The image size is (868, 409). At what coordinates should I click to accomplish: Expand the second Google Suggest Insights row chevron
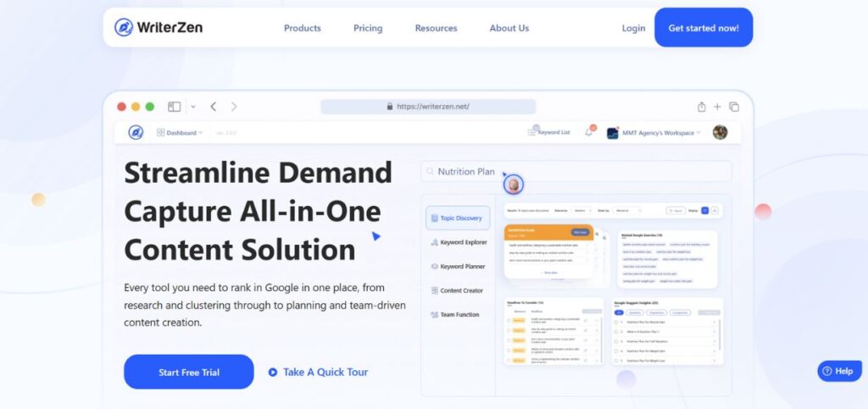click(x=714, y=332)
